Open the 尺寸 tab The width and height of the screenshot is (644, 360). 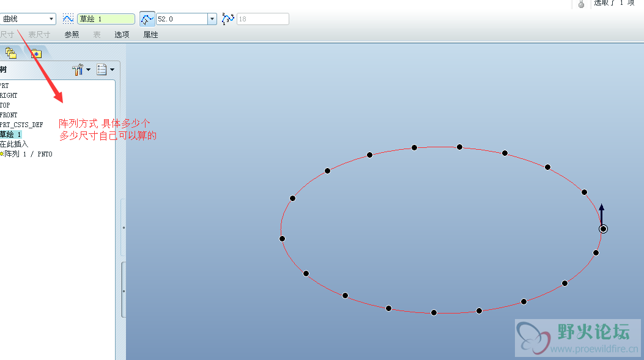point(7,34)
